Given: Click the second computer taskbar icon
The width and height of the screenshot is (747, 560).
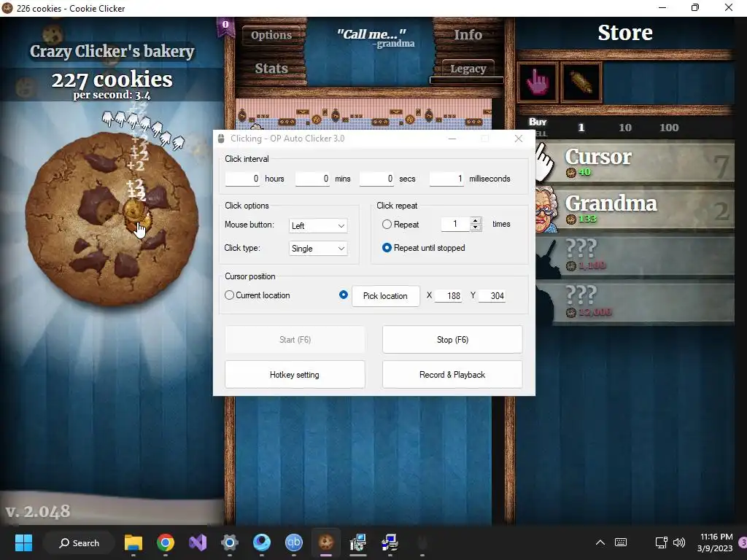Looking at the screenshot, I should pyautogui.click(x=390, y=542).
